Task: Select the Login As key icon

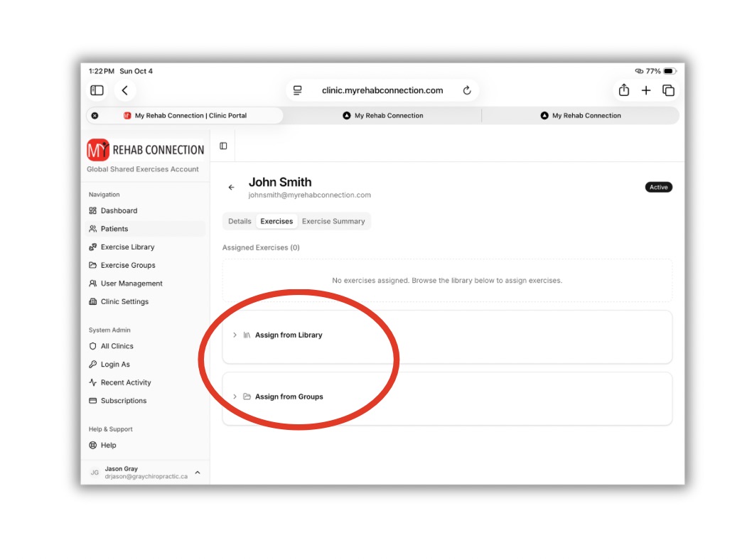Action: click(x=93, y=365)
